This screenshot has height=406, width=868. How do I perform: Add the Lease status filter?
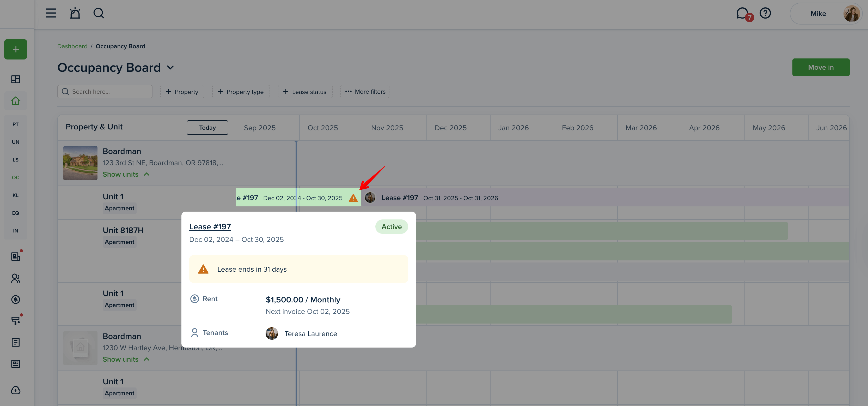(x=305, y=92)
